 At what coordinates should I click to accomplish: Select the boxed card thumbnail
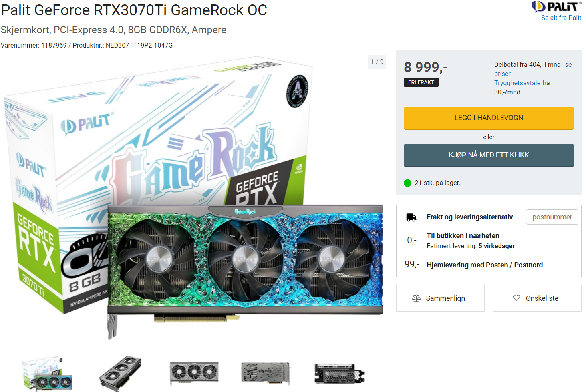pos(48,373)
